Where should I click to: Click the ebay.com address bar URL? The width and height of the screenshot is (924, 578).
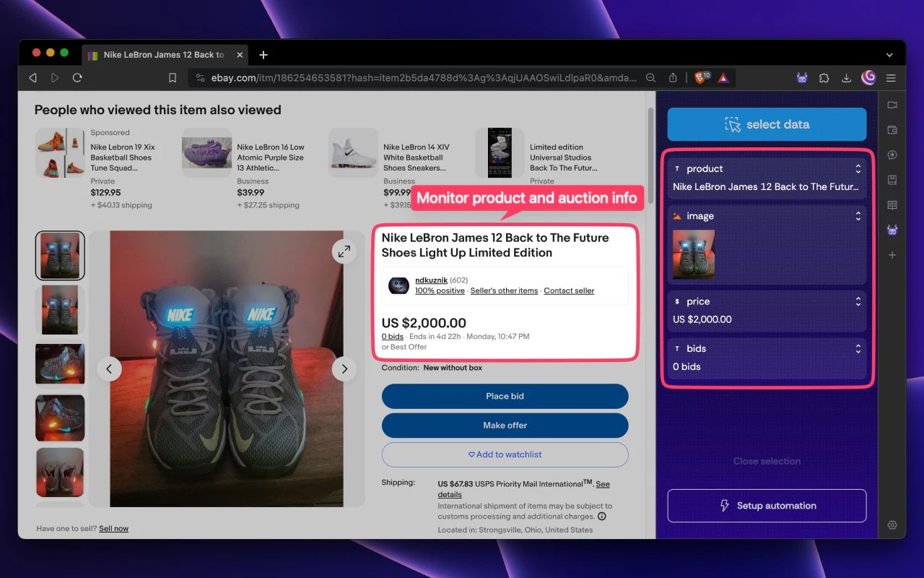[424, 78]
